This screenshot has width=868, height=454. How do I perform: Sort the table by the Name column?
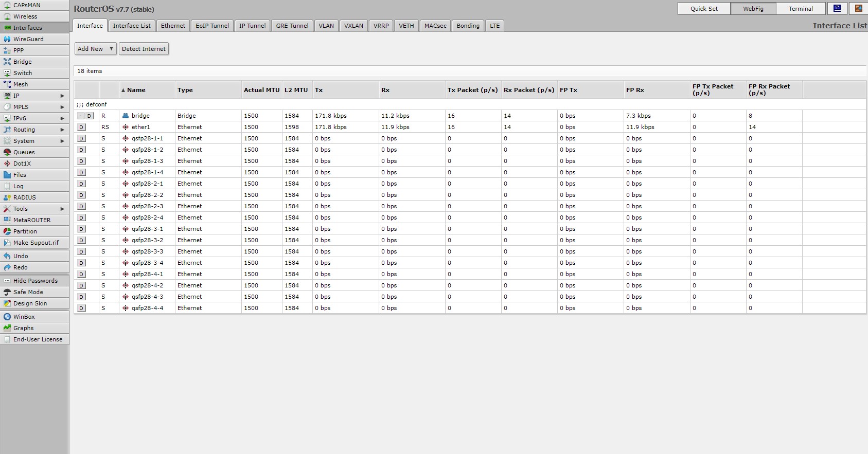click(147, 90)
